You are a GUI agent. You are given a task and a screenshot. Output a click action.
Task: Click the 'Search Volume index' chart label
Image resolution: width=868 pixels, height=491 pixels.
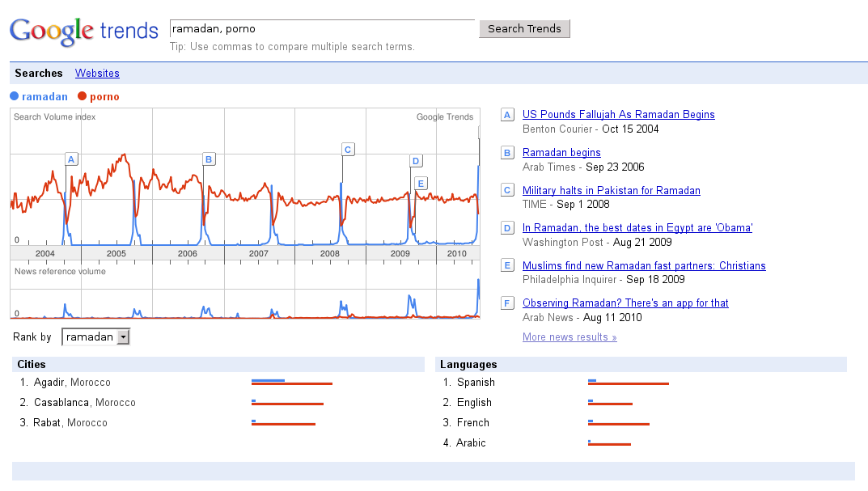pyautogui.click(x=55, y=116)
